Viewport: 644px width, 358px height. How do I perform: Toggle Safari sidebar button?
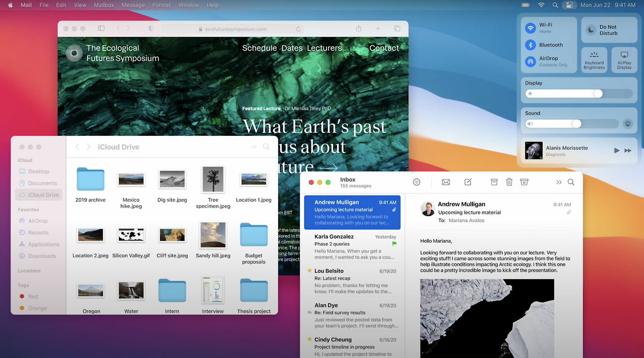click(x=101, y=29)
